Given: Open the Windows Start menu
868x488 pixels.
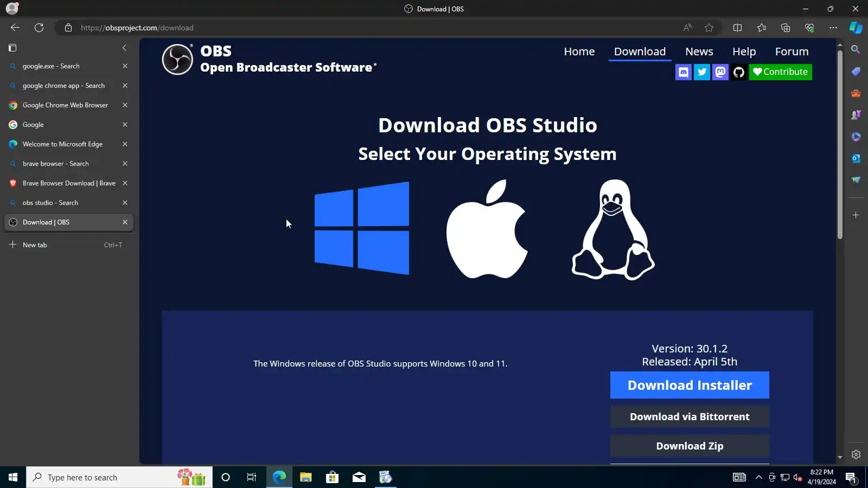Looking at the screenshot, I should point(13,477).
